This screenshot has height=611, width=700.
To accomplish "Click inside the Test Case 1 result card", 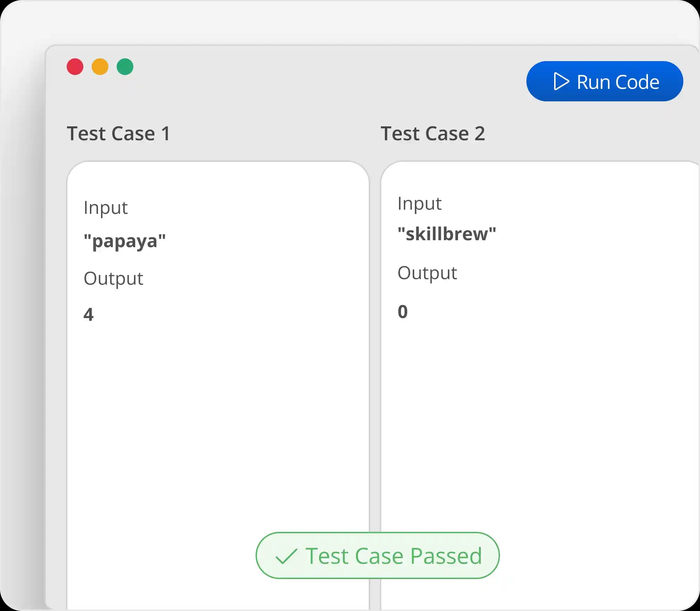I will pyautogui.click(x=219, y=417).
